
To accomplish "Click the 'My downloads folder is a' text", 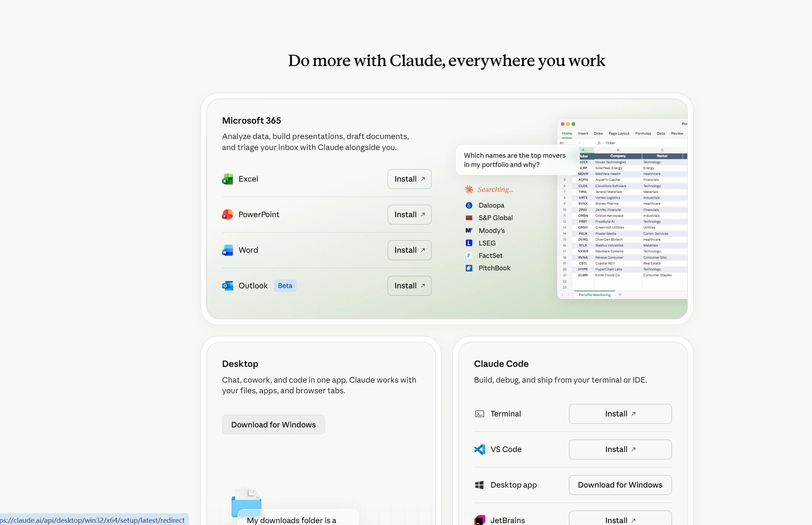I will (x=291, y=520).
